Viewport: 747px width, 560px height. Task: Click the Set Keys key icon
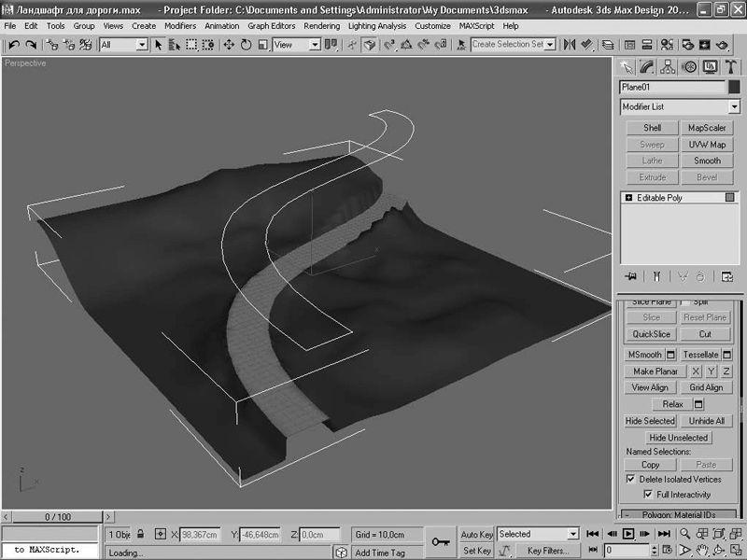pos(441,541)
